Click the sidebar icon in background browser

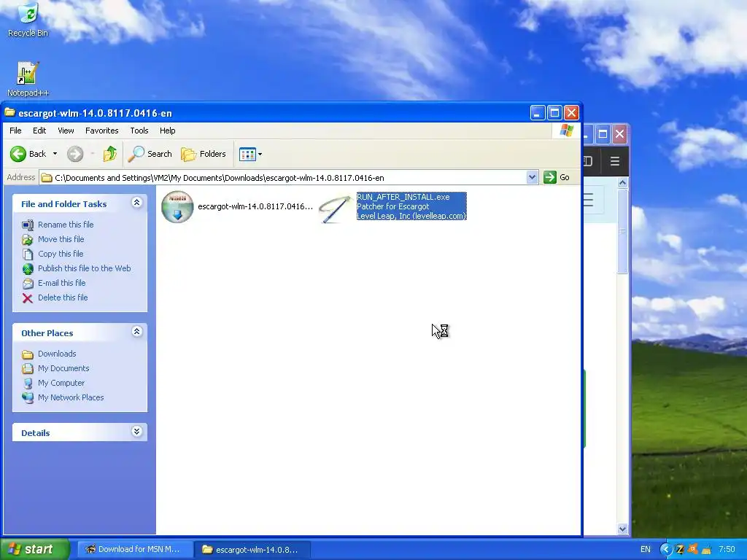tap(588, 161)
